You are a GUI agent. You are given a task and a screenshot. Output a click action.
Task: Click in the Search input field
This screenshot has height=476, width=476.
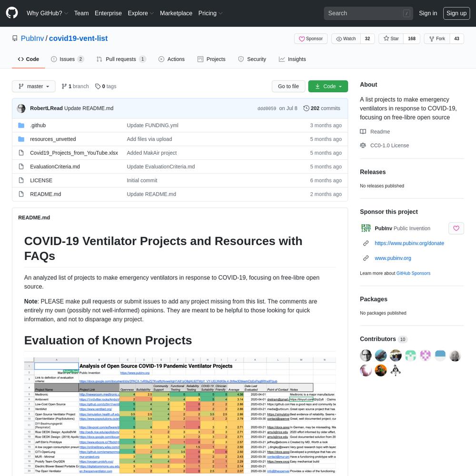click(368, 13)
